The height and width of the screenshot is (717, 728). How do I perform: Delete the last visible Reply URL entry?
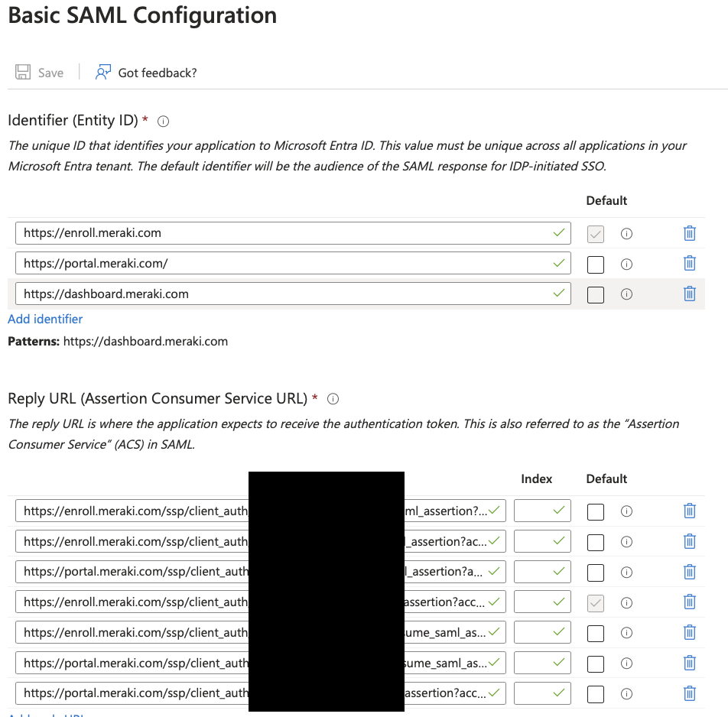pos(690,693)
